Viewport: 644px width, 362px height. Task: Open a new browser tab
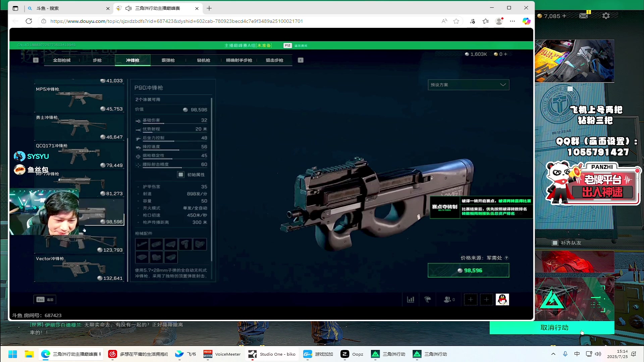tap(209, 8)
